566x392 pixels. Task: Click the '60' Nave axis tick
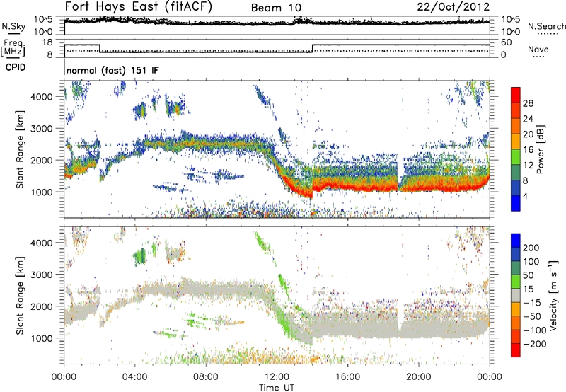pyautogui.click(x=507, y=42)
